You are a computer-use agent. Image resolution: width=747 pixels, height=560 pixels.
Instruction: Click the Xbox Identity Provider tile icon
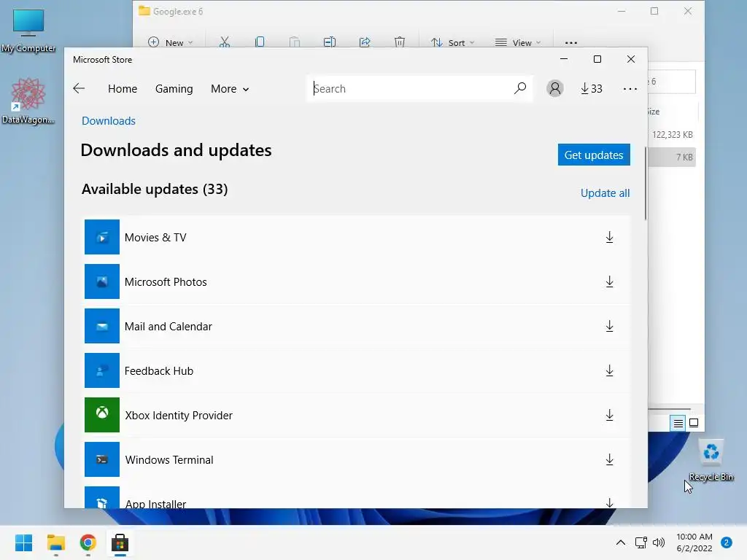(x=102, y=415)
